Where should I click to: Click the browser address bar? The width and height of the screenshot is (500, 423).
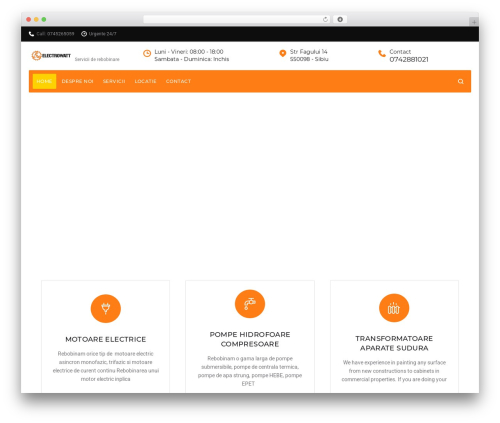[x=237, y=19]
